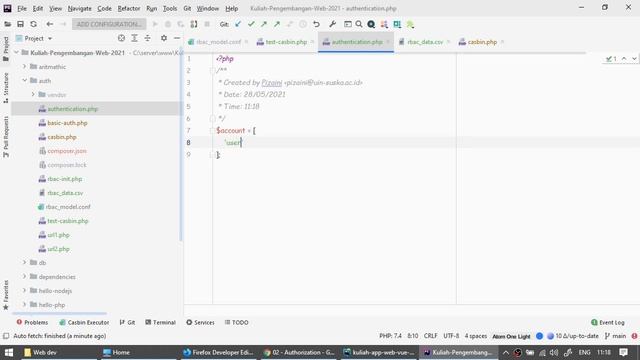
Task: Click the inspections checkmark widget in editor
Action: pos(611,59)
